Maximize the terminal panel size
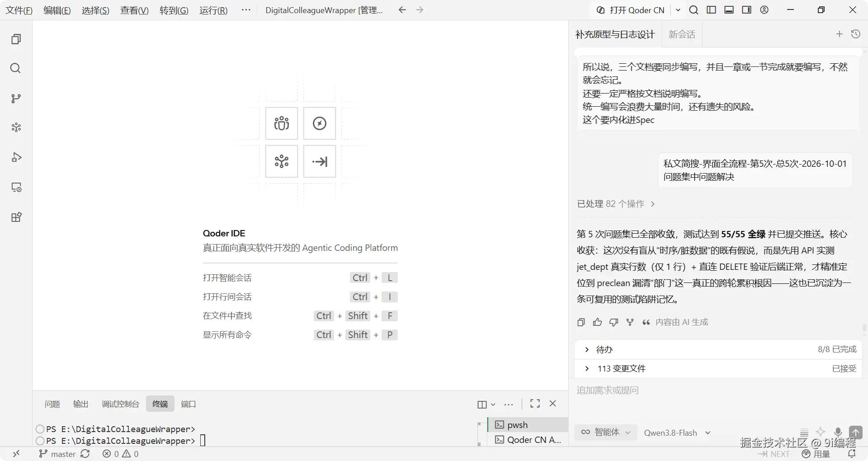Viewport: 868px width, 461px height. click(535, 404)
